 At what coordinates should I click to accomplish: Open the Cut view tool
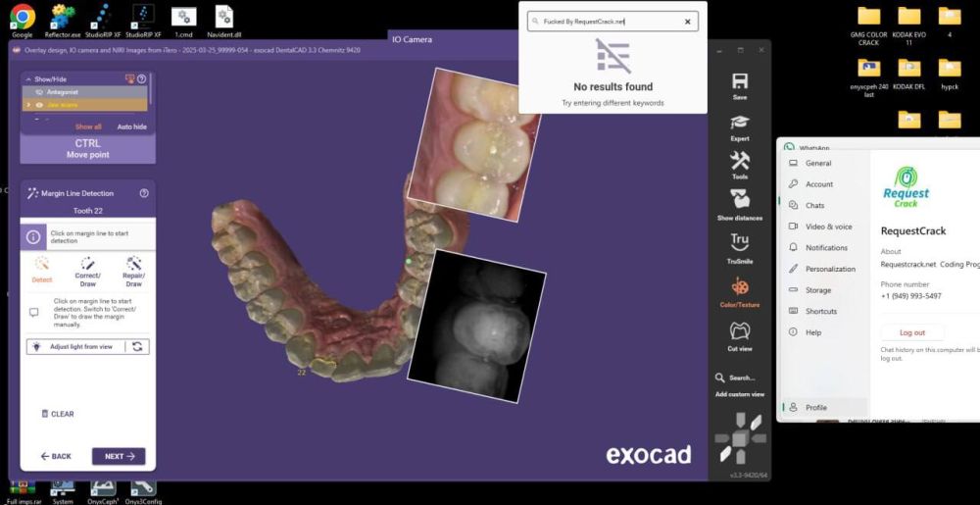740,331
